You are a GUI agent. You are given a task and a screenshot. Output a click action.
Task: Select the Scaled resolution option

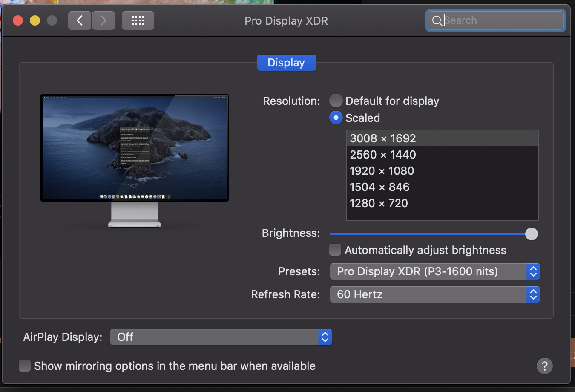click(x=336, y=118)
